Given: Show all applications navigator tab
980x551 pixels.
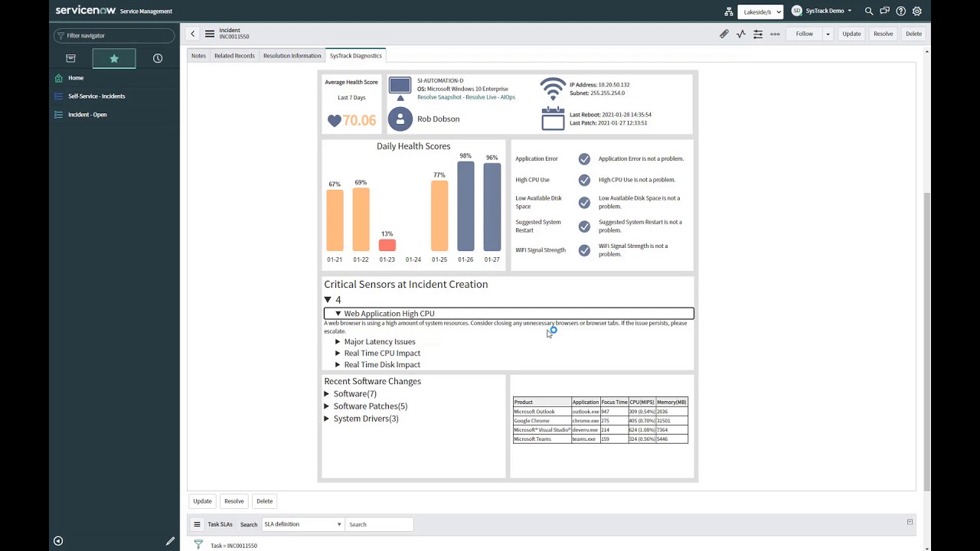Looking at the screenshot, I should [70, 58].
